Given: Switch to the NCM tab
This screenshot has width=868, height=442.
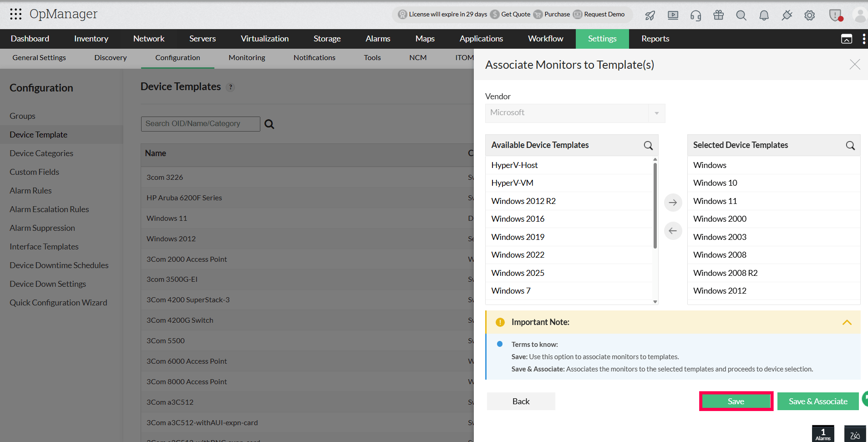Looking at the screenshot, I should click(x=418, y=58).
